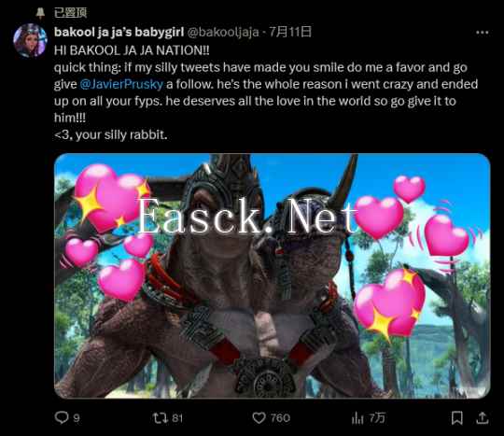Open the three-dot more options menu
Image resolution: width=504 pixels, height=436 pixels.
tap(483, 32)
